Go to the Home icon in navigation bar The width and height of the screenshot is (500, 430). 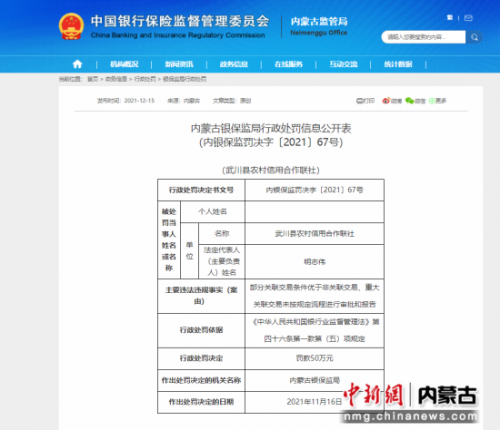(x=77, y=64)
